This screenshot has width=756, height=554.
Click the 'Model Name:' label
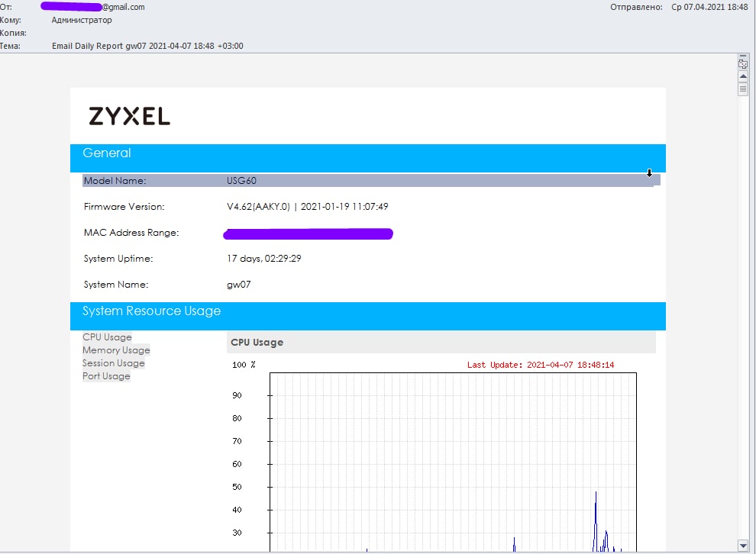click(115, 181)
